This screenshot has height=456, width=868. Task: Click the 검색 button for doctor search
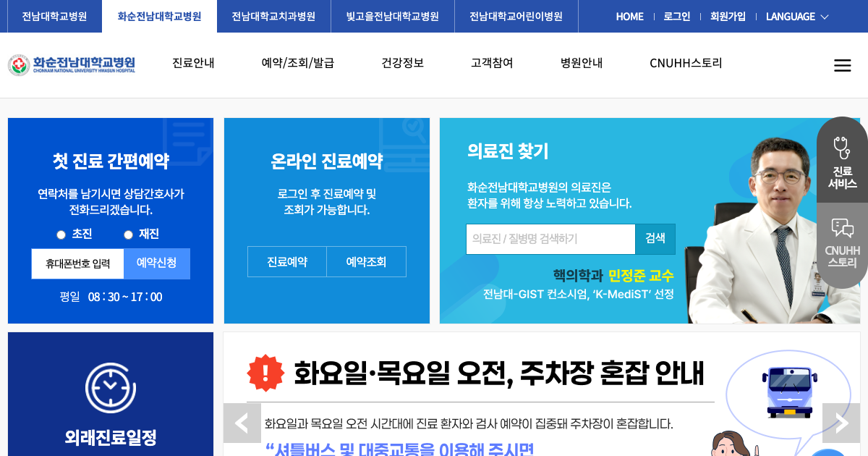click(x=655, y=239)
